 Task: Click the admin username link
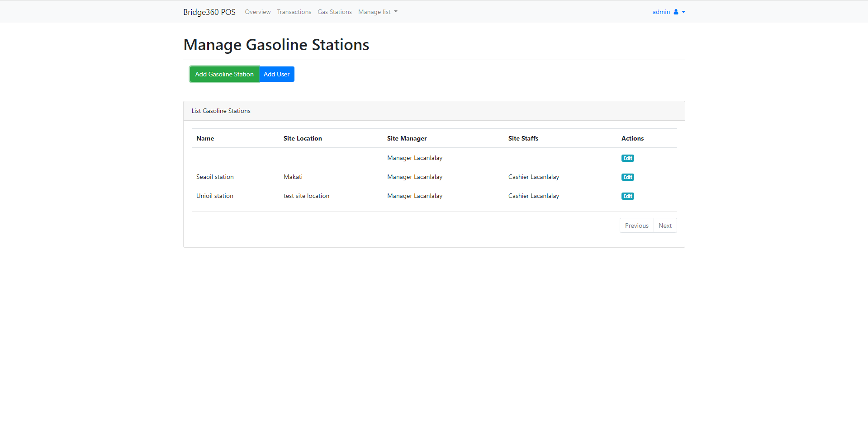click(x=661, y=12)
